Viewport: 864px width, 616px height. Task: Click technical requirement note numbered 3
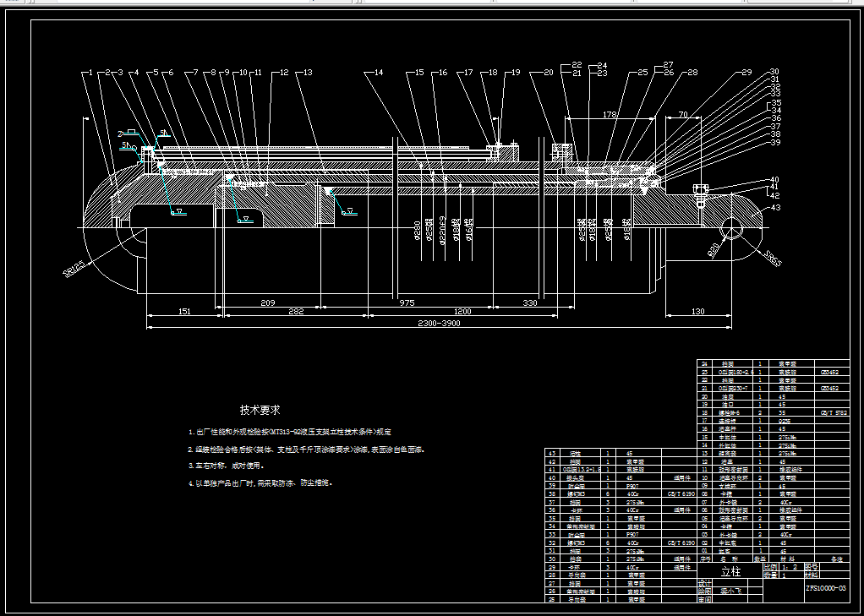point(227,466)
